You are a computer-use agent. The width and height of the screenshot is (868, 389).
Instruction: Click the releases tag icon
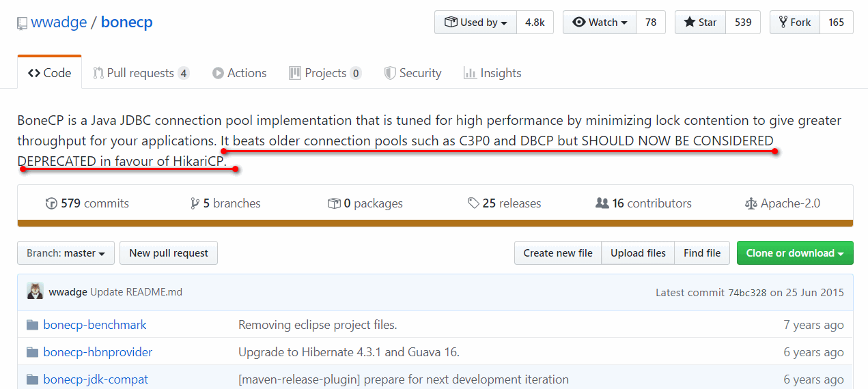coord(473,203)
